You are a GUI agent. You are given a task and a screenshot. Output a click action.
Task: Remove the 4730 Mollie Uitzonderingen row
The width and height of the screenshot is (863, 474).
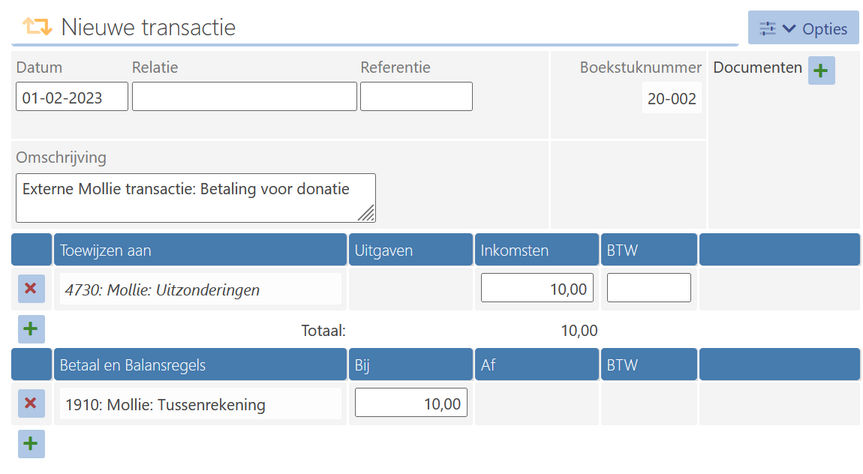30,289
